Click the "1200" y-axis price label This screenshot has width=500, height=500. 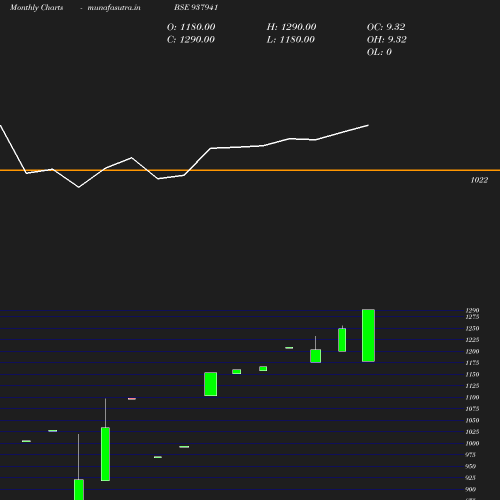(x=472, y=351)
